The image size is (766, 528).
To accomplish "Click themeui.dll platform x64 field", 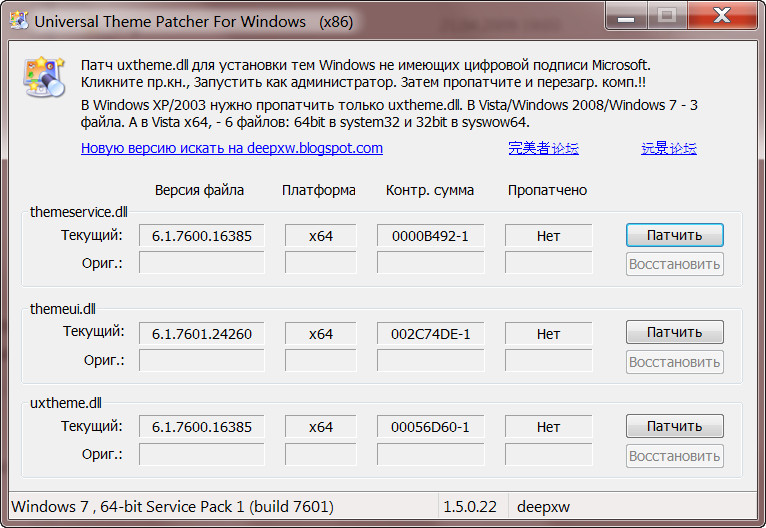I will (320, 334).
